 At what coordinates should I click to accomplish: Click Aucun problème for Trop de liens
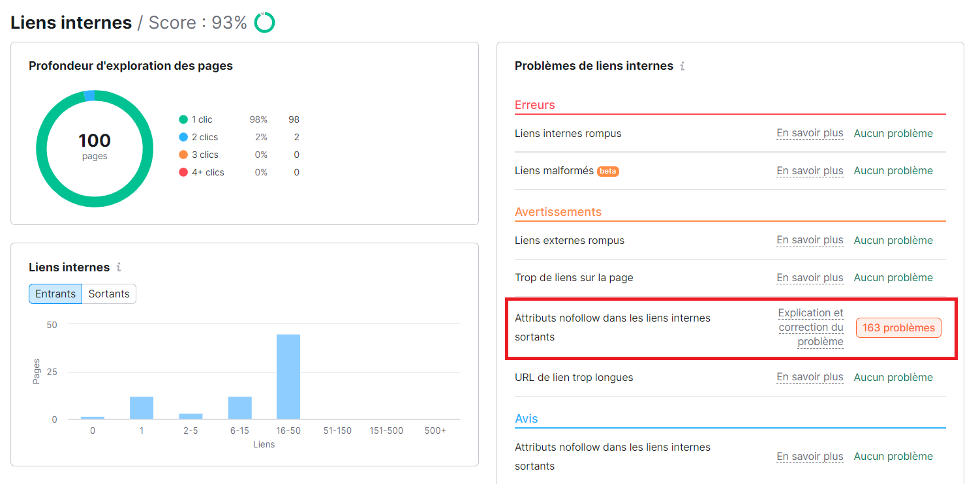893,277
